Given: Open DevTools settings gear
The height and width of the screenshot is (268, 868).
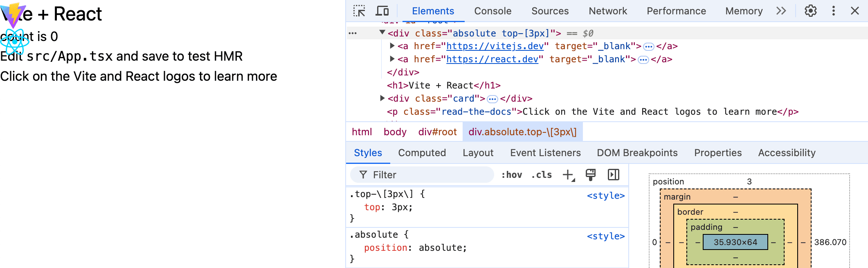Looking at the screenshot, I should pyautogui.click(x=810, y=11).
